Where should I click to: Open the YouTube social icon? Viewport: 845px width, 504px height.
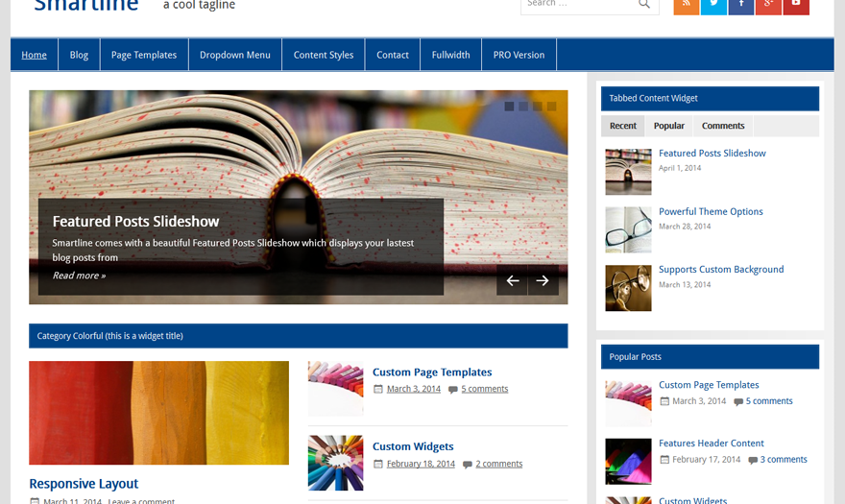(796, 6)
